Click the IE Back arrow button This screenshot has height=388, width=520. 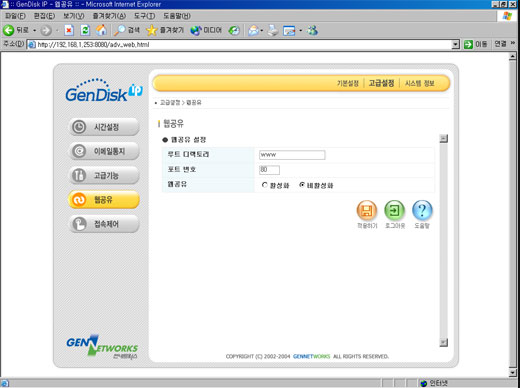9,30
